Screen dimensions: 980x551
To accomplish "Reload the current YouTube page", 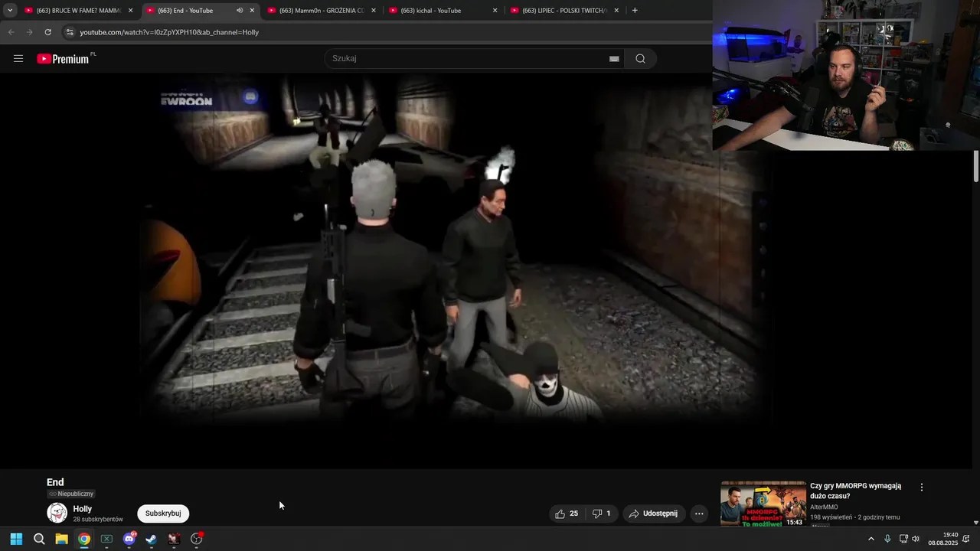I will point(47,32).
